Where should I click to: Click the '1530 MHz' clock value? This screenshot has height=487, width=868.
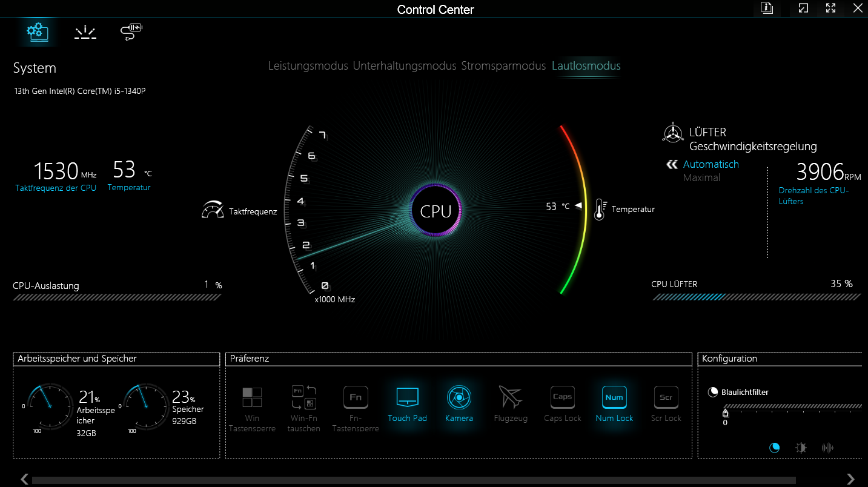click(x=65, y=171)
